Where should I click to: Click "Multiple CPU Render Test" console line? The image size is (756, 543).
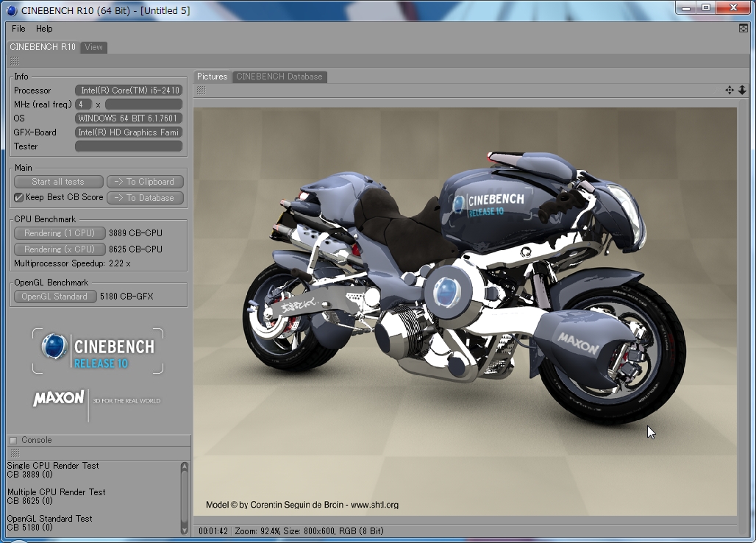(57, 492)
